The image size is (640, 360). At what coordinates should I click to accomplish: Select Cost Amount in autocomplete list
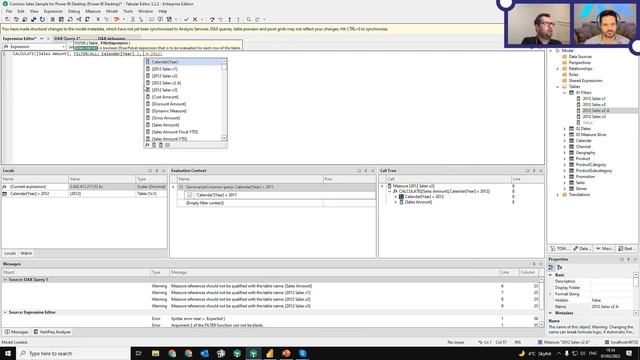[165, 97]
